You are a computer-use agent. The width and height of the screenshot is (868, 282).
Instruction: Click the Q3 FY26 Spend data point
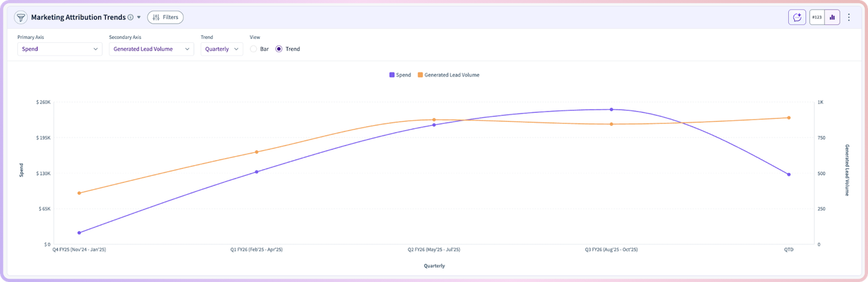pos(611,110)
